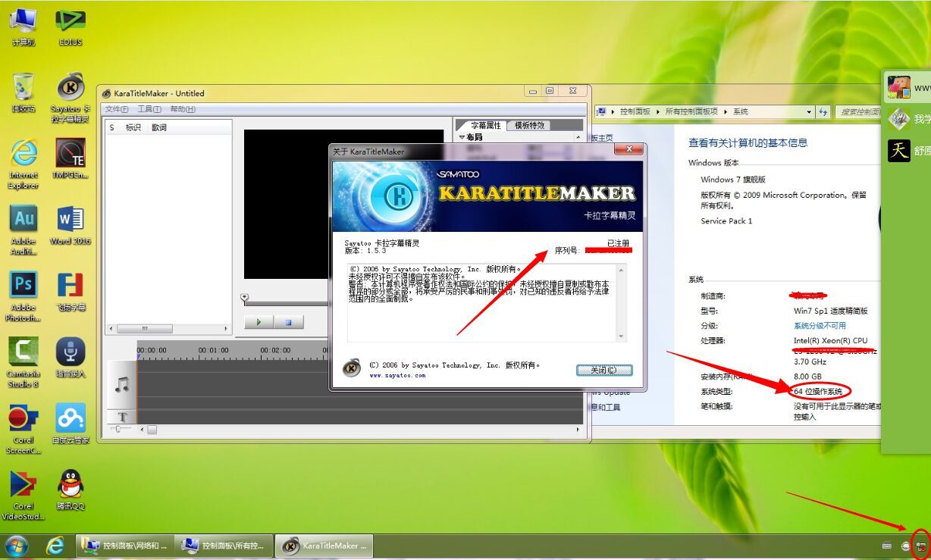Open the address bar history dropdown arrow
The height and width of the screenshot is (560, 931).
tap(809, 111)
